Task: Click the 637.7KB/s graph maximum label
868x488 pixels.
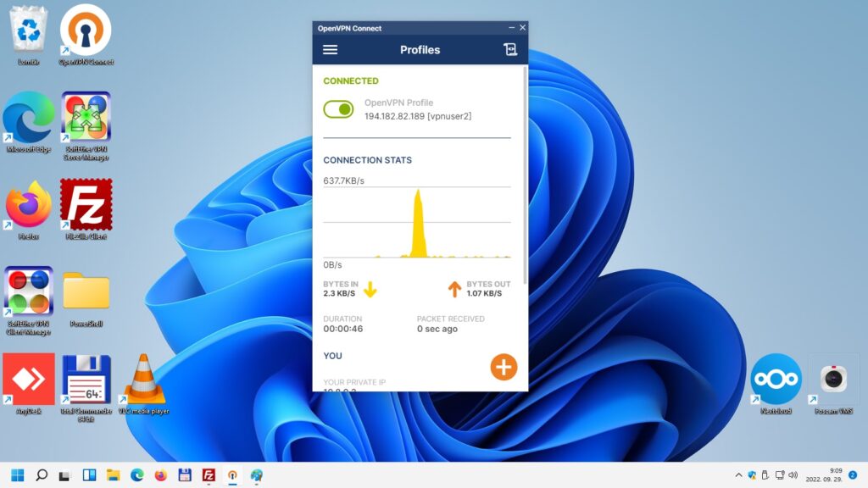Action: coord(344,180)
